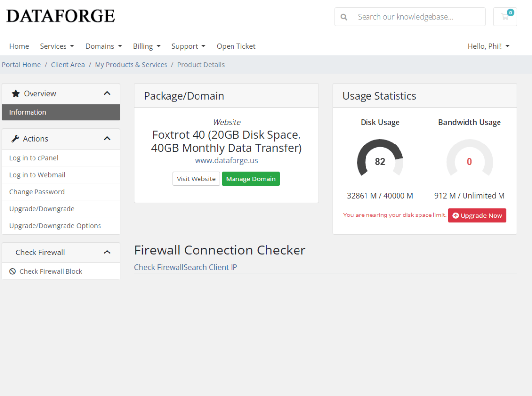Click the Disk Usage gauge showing 82
Image resolution: width=532 pixels, height=396 pixels.
point(380,158)
